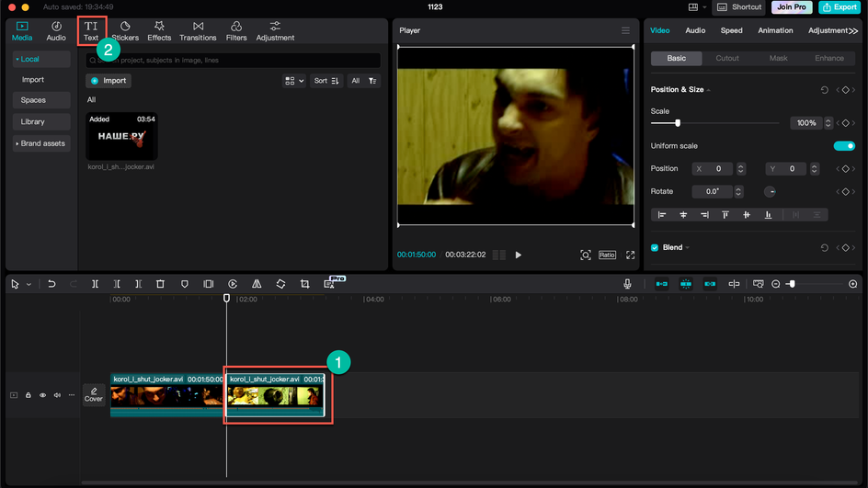
Task: Open the Library section
Action: click(x=41, y=121)
